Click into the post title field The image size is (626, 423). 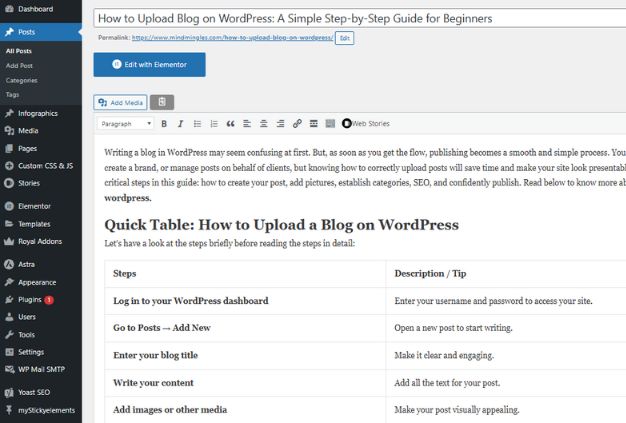pos(359,18)
